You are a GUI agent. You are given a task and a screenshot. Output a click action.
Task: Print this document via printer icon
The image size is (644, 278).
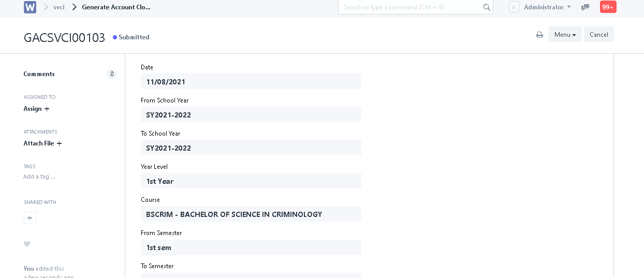[539, 35]
